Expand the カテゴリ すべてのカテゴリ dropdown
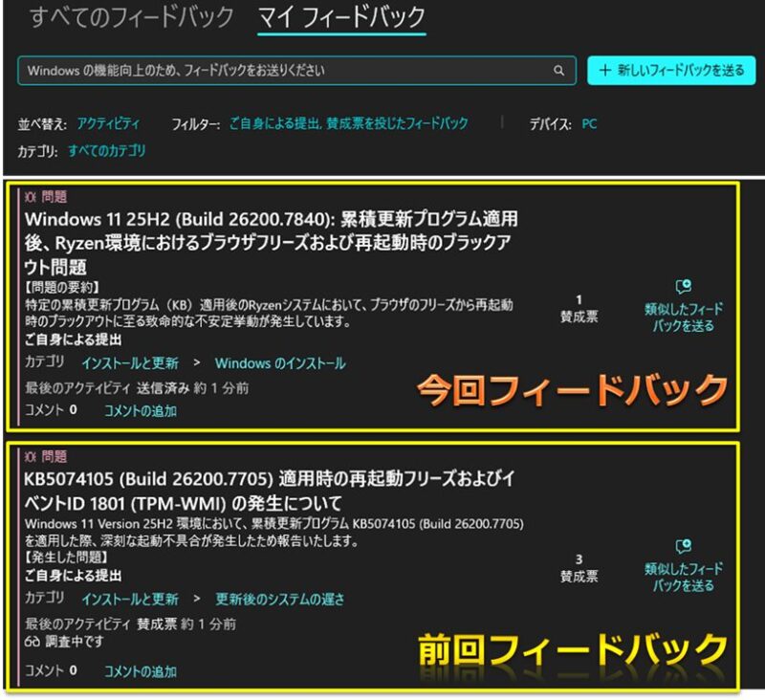 [x=106, y=151]
